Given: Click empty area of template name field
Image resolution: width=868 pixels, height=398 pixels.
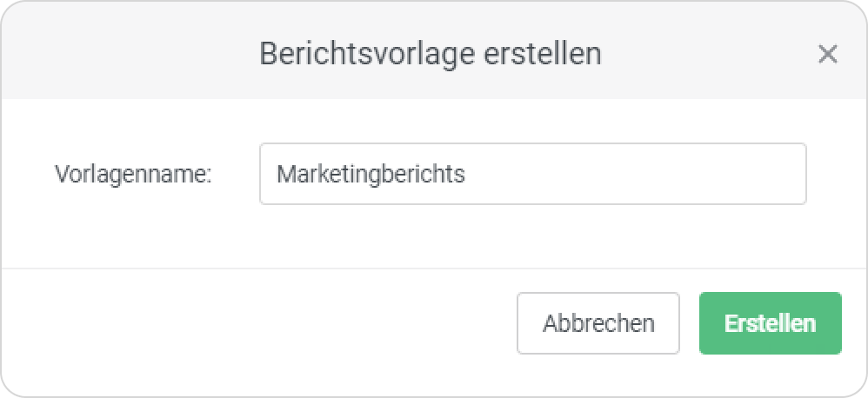Looking at the screenshot, I should tap(637, 174).
